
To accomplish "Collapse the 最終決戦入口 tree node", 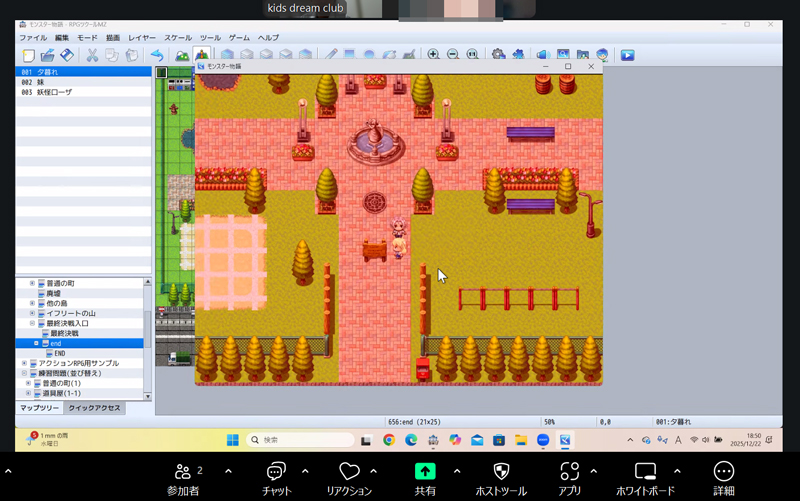I will tap(32, 324).
